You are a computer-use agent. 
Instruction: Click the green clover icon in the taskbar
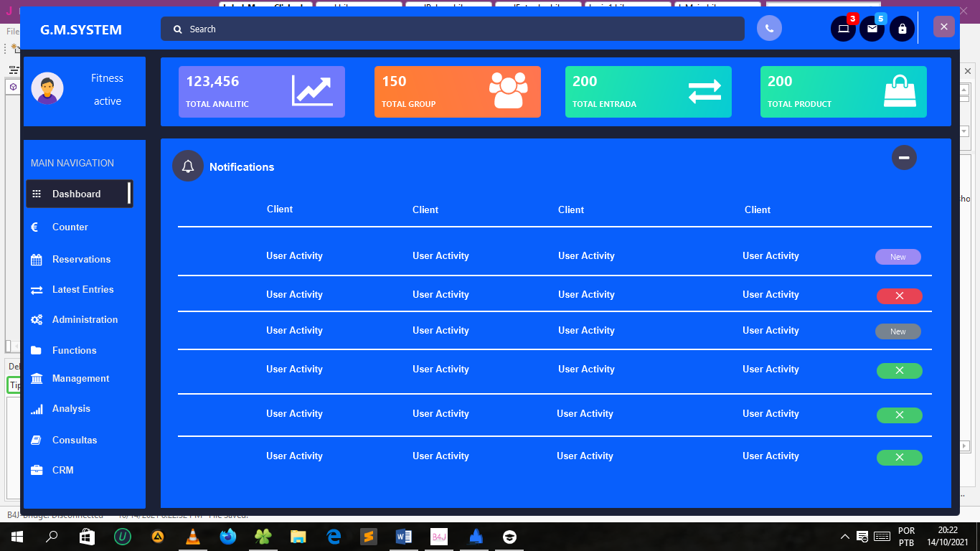click(x=263, y=537)
